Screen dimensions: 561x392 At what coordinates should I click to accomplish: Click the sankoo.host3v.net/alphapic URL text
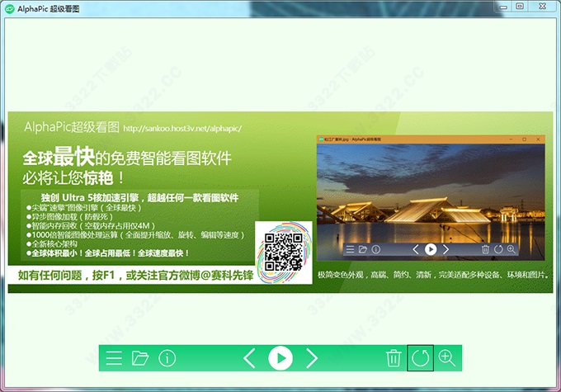[x=182, y=129]
